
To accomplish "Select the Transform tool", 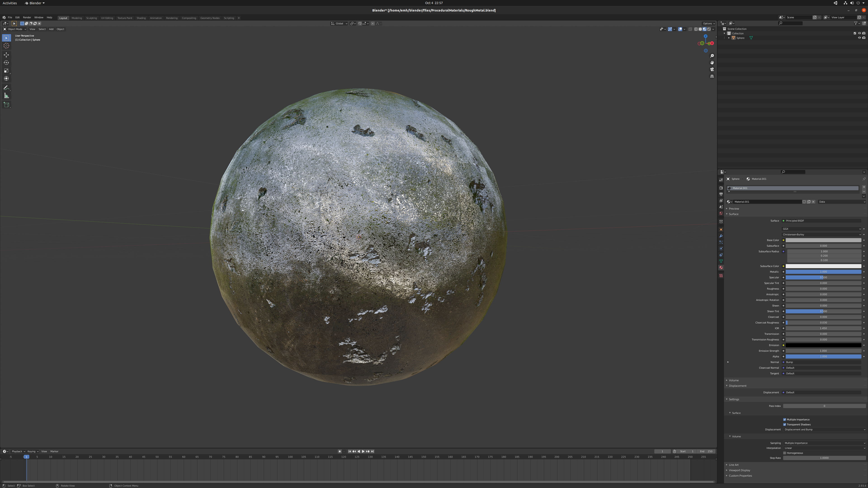I will click(6, 78).
